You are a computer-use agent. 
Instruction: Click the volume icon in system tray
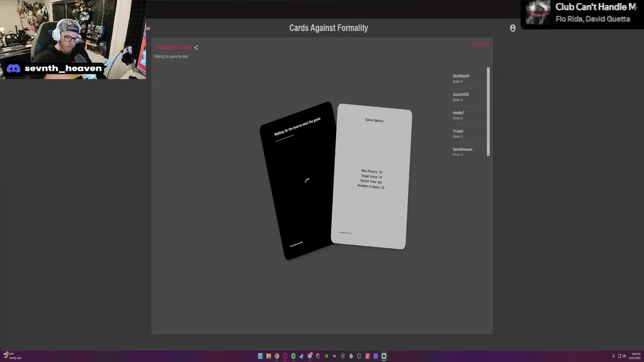[624, 356]
